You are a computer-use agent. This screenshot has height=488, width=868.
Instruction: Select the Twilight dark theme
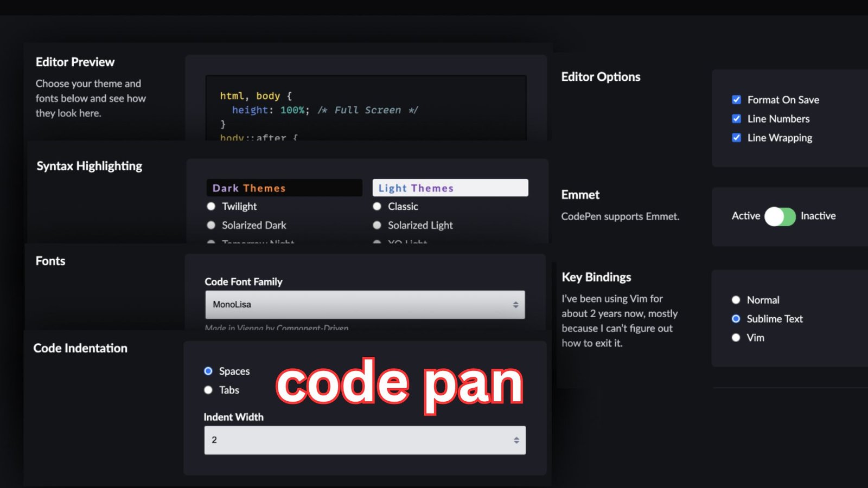pyautogui.click(x=210, y=207)
